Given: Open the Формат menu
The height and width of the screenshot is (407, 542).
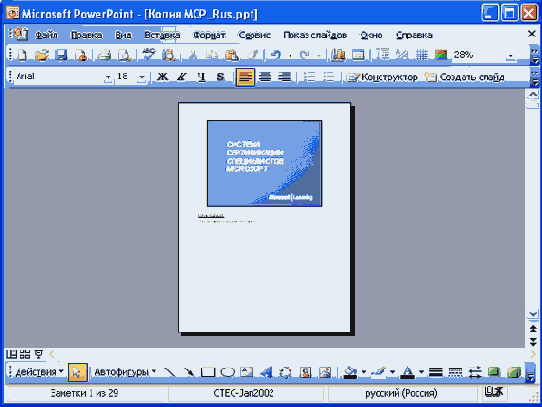Looking at the screenshot, I should [x=209, y=35].
